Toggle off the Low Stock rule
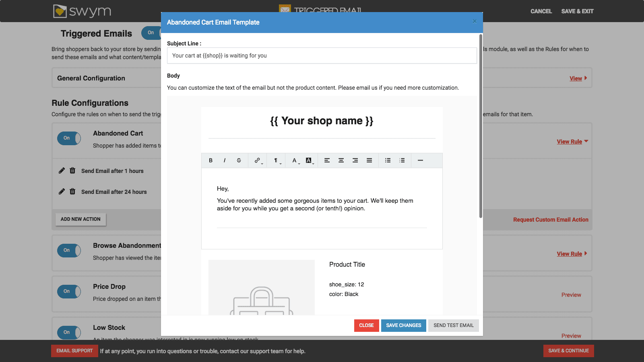The image size is (644, 362). (69, 332)
